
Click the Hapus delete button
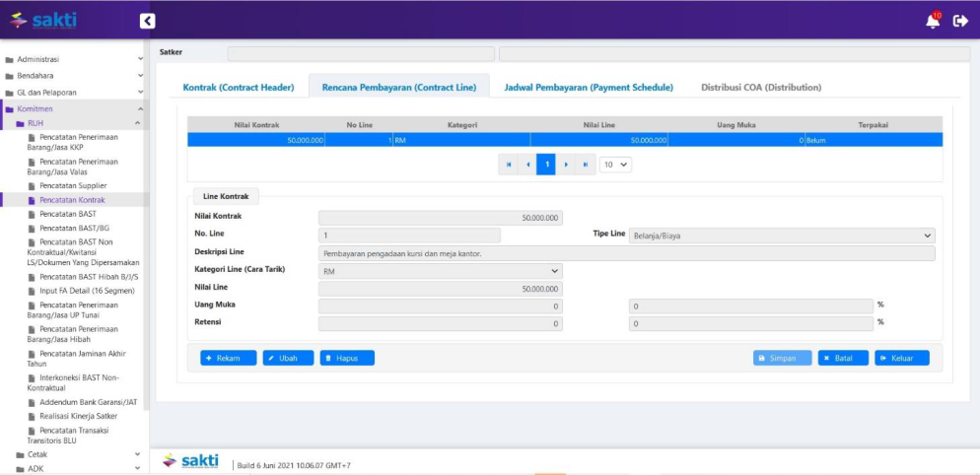click(x=347, y=358)
